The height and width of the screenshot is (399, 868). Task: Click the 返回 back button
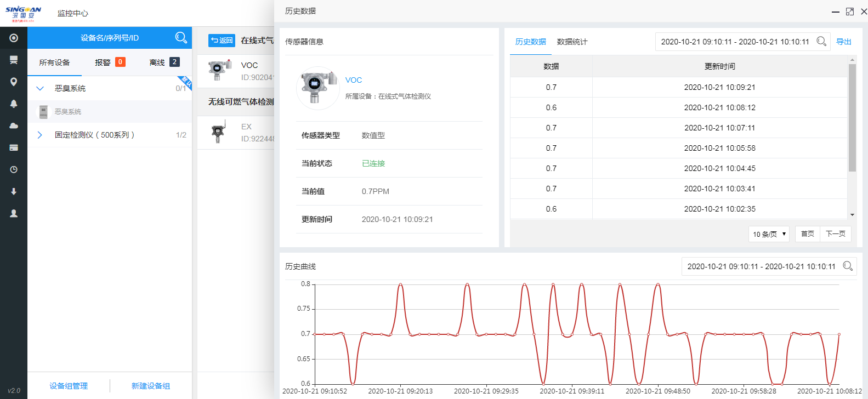[222, 41]
